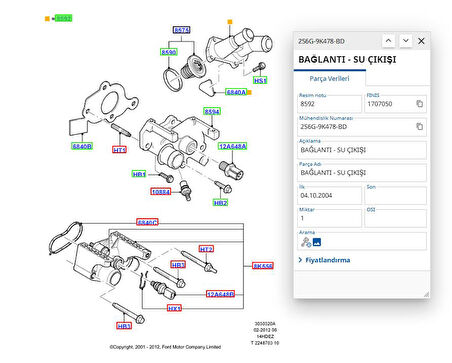Viewport: 452px width, 363px height.
Task: Select part callout 8594 in diagram
Action: tap(212, 111)
